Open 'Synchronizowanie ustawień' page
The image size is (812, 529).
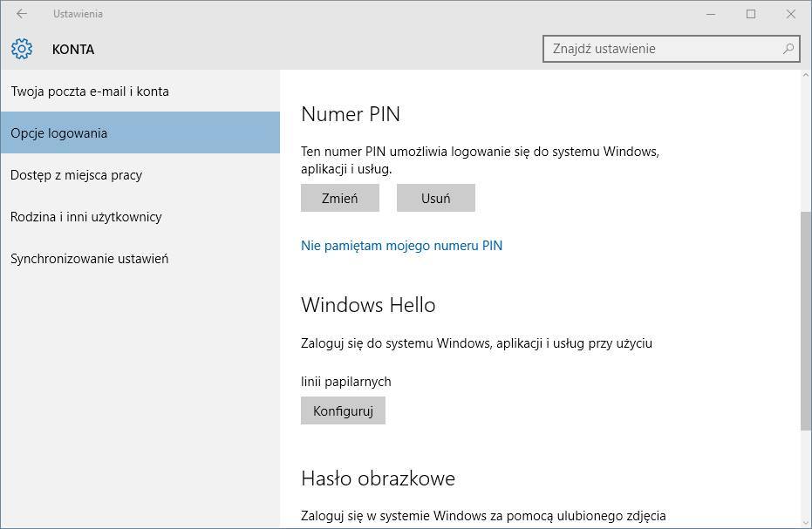pos(140,258)
